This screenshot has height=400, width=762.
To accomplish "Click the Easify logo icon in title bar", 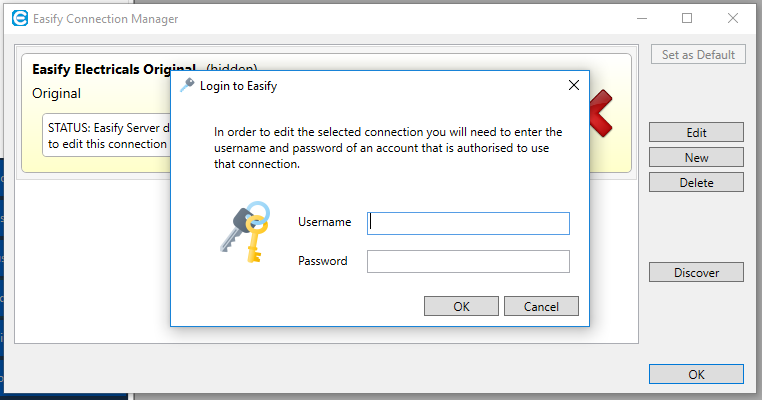I will coord(19,18).
